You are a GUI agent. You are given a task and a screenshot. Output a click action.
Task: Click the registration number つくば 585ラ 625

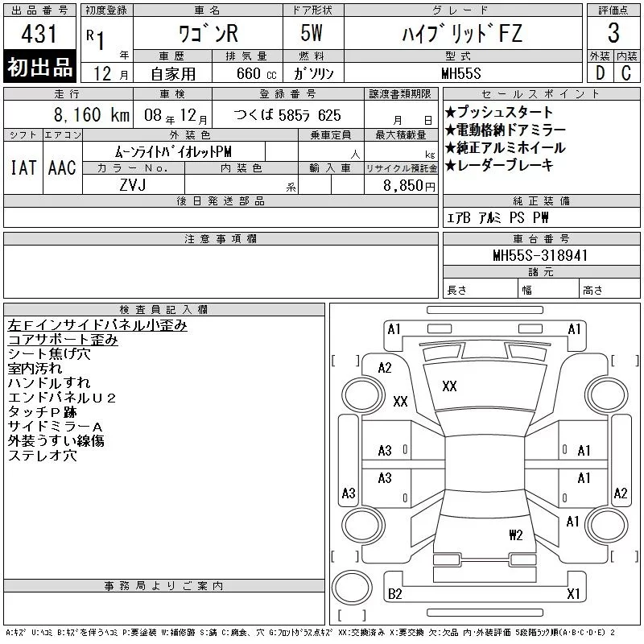[x=287, y=115]
